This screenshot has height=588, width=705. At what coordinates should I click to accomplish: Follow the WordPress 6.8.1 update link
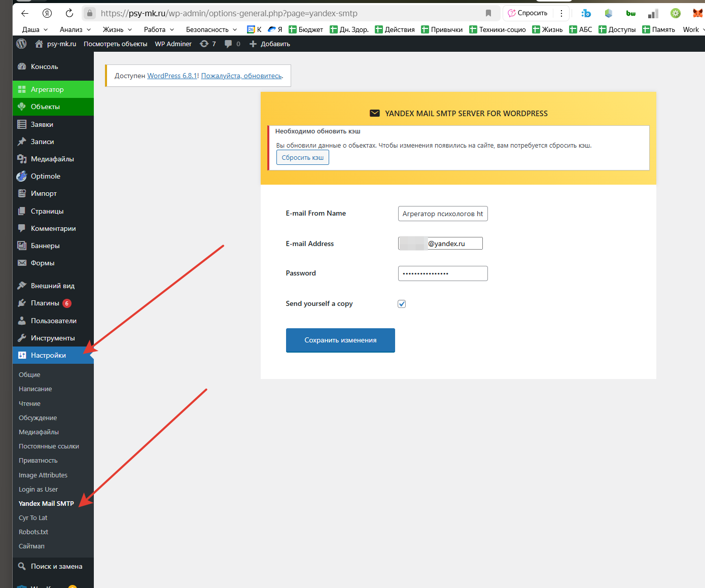click(172, 76)
